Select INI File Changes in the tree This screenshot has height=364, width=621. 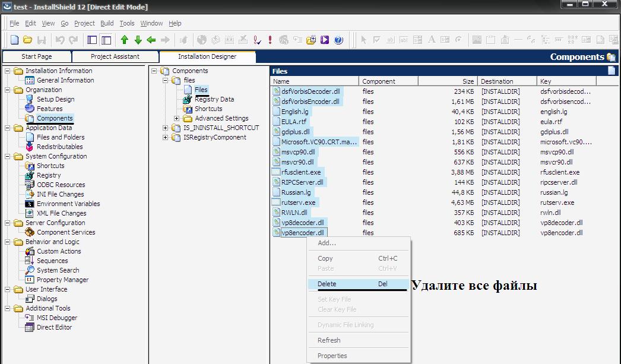point(60,195)
